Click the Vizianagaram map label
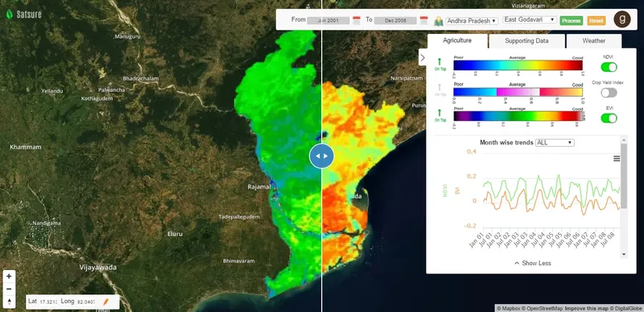 [x=529, y=6]
